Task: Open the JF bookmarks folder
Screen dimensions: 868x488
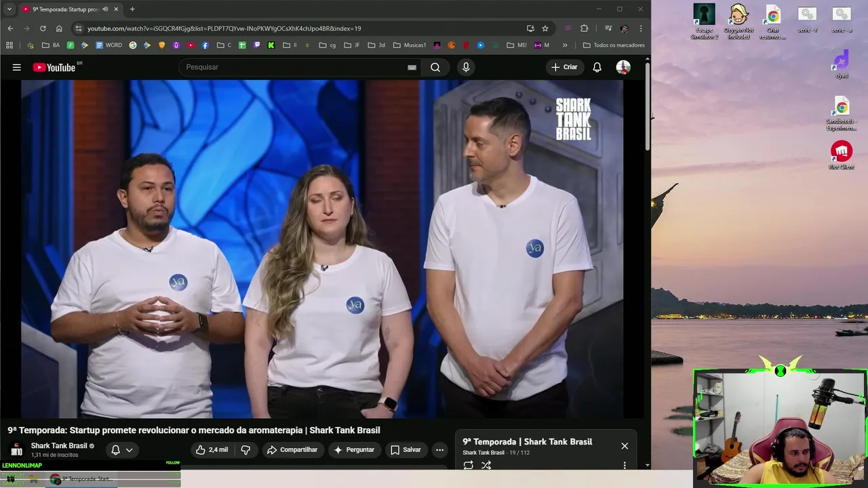Action: (352, 45)
